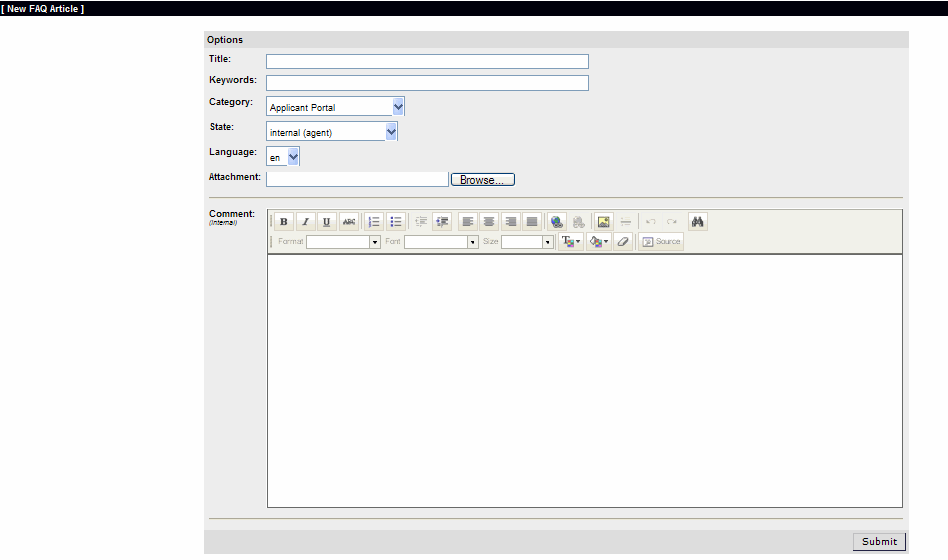Click the Browse... button
Screen dimensions: 948x560
click(x=482, y=180)
